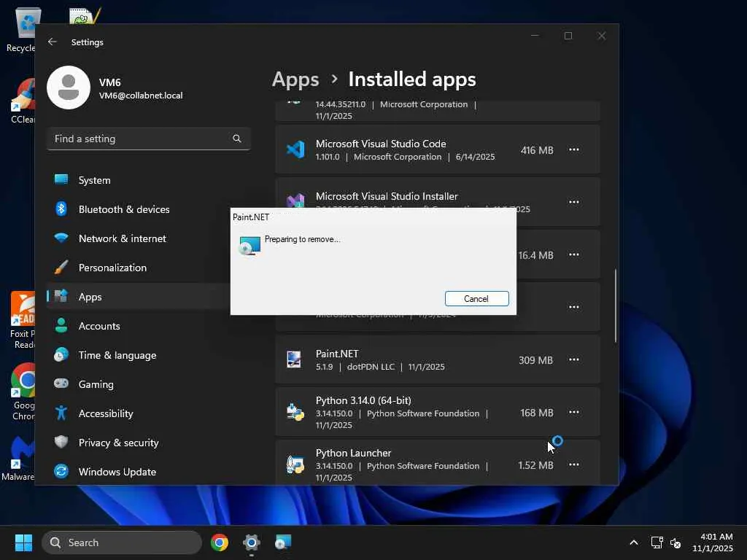The width and height of the screenshot is (747, 560).
Task: Open Accessibility settings
Action: pos(138,413)
